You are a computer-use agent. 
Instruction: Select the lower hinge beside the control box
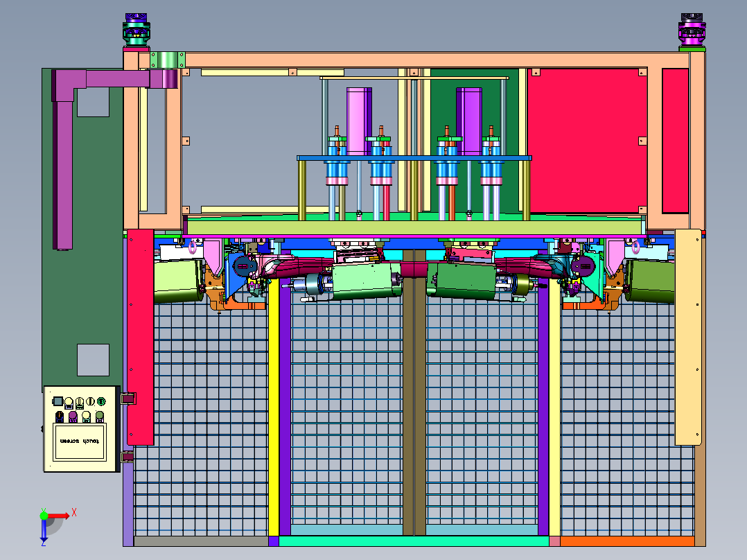[128, 457]
